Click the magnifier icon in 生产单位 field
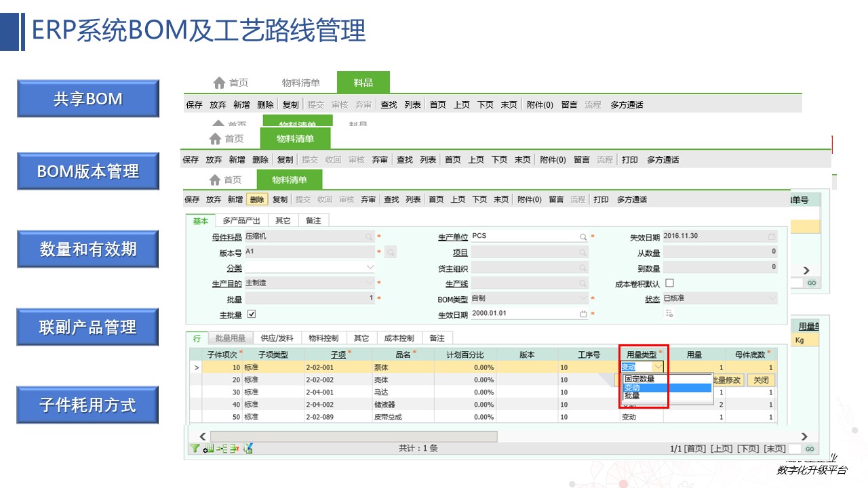Screen dimensions: 868x488 coord(583,237)
